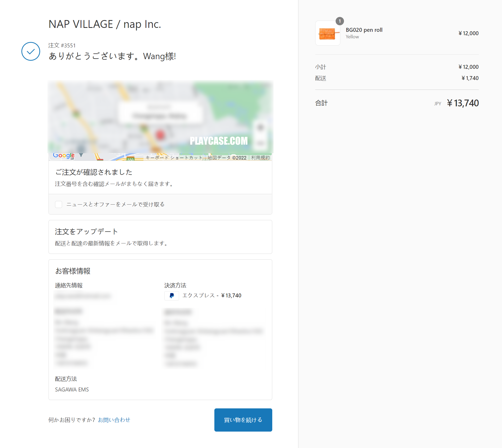The width and height of the screenshot is (502, 448).
Task: Click the 決済方法 label
Action: coord(175,285)
